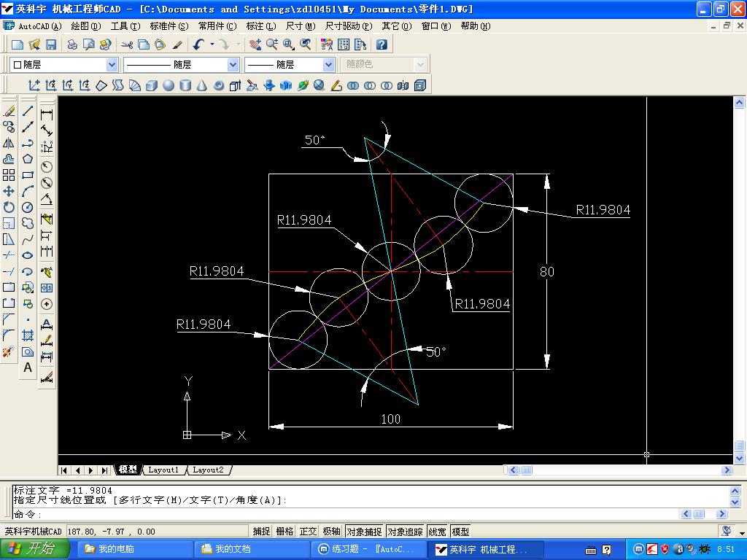Open the 尺寸驱动(P) menu
This screenshot has height=560, width=747.
tap(348, 26)
